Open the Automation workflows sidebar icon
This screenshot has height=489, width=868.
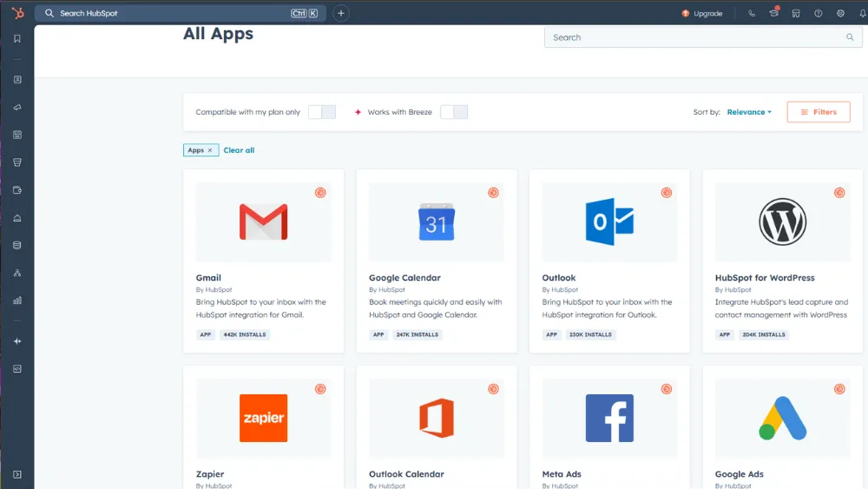17,273
